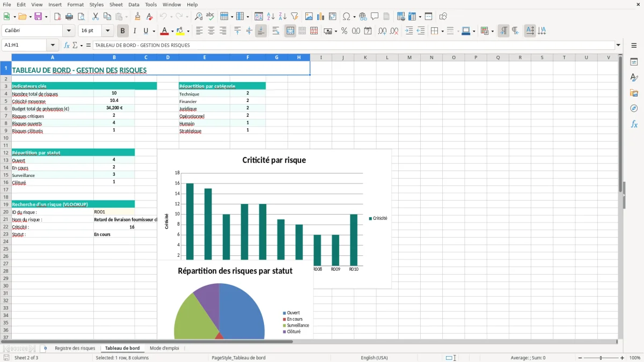This screenshot has width=644, height=362.
Task: Open Sidebar Gallery icon
Action: pos(634,93)
